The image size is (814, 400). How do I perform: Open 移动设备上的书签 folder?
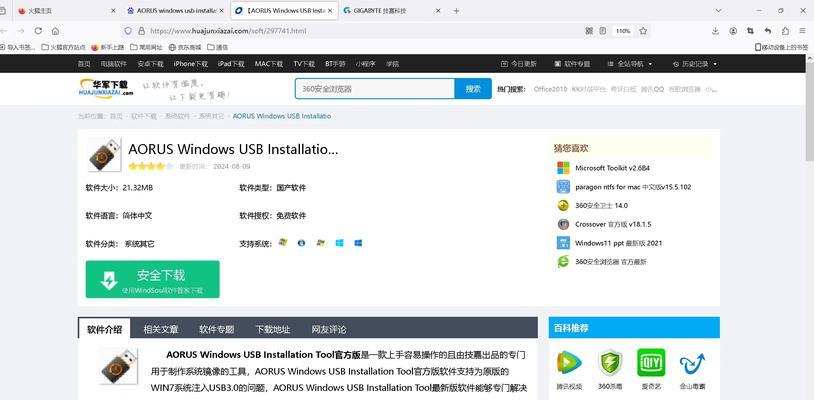click(782, 47)
